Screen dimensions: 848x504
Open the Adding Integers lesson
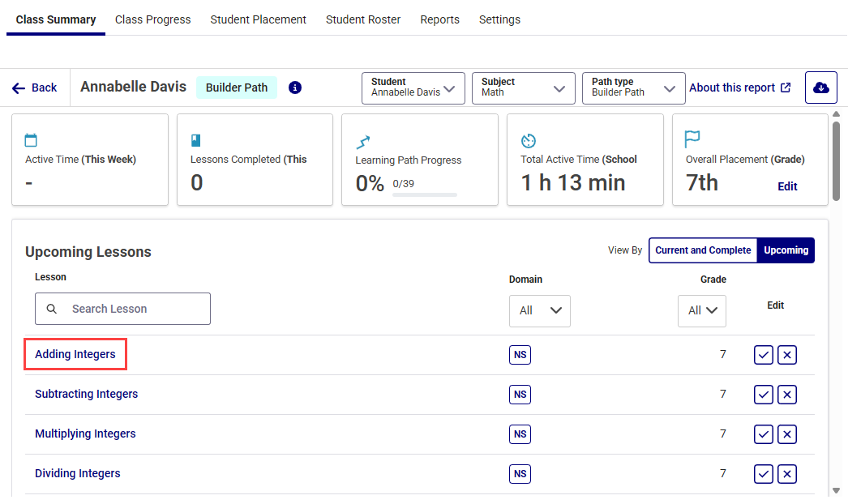pyautogui.click(x=75, y=354)
